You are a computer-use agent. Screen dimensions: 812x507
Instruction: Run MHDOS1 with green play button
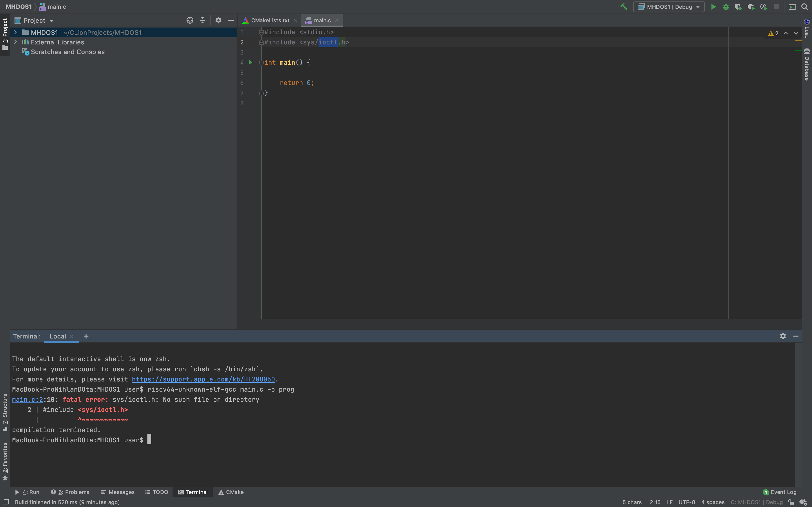(713, 7)
